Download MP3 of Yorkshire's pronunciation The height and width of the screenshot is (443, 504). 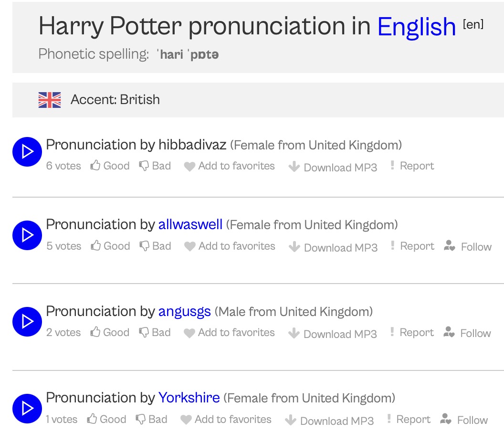point(329,421)
